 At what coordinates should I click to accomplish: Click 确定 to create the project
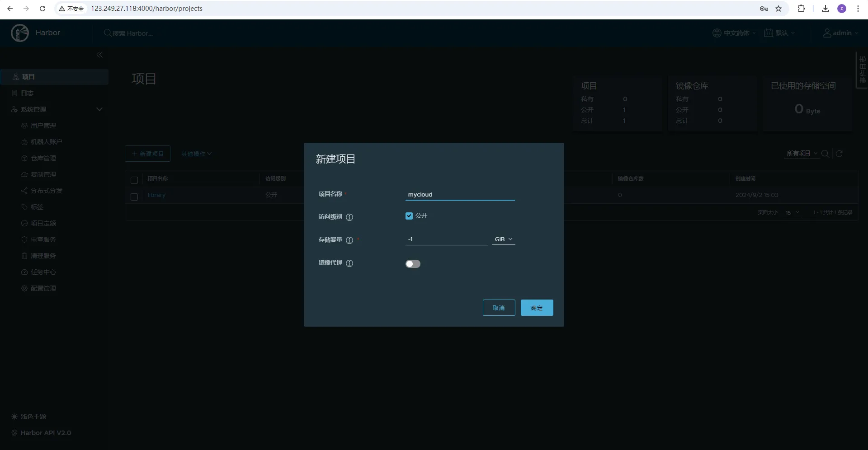click(537, 308)
